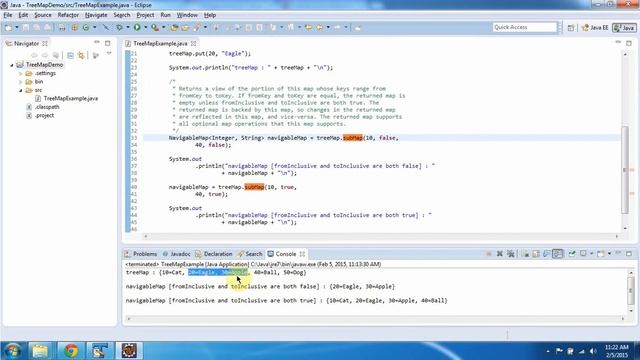Open dropdown arrow beside Open Console icon
The image size is (640, 360).
[x=609, y=254]
